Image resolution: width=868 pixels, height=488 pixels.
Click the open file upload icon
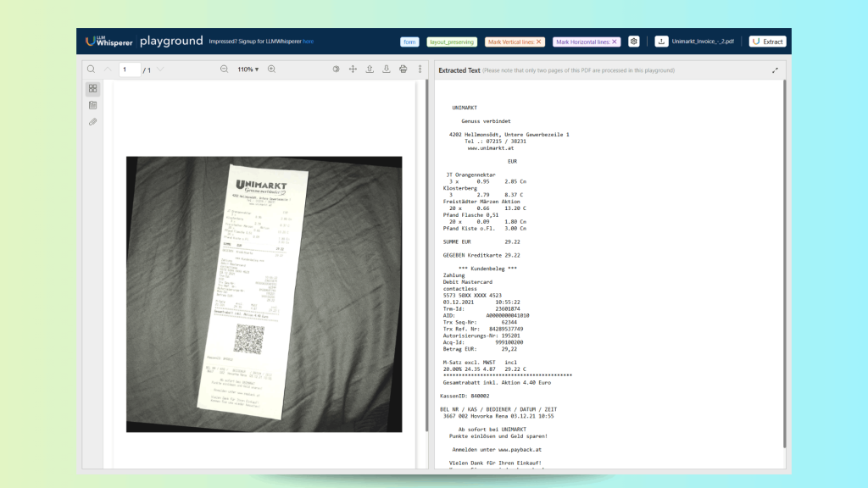pyautogui.click(x=370, y=69)
